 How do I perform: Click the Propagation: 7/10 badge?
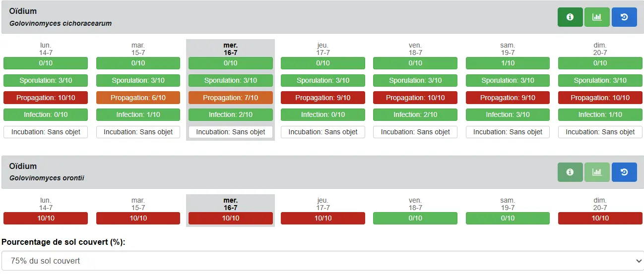point(230,98)
